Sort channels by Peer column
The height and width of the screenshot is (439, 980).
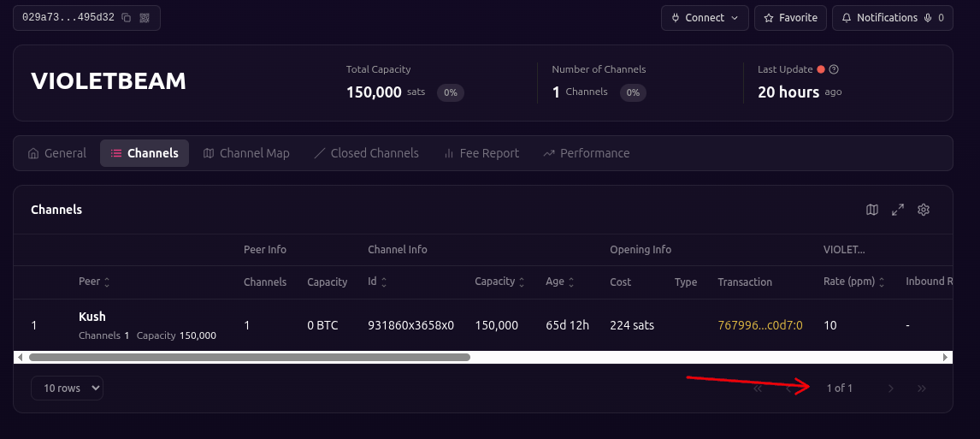coord(94,282)
